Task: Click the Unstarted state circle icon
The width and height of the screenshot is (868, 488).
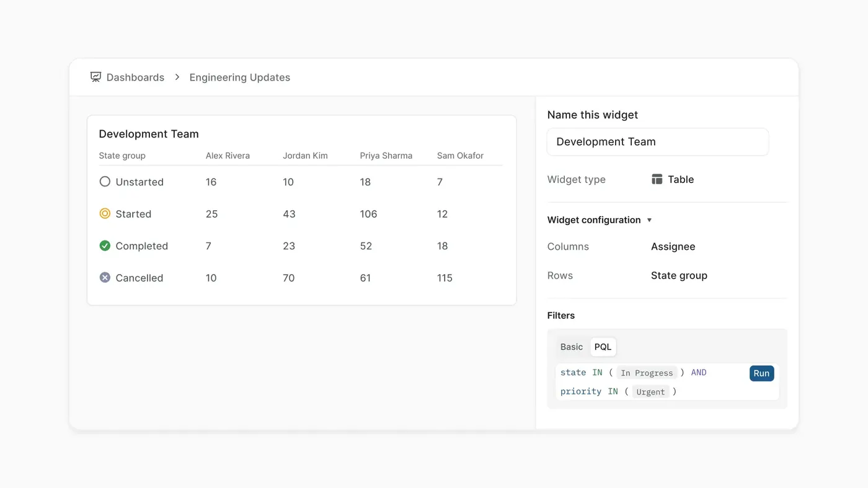Action: point(105,182)
